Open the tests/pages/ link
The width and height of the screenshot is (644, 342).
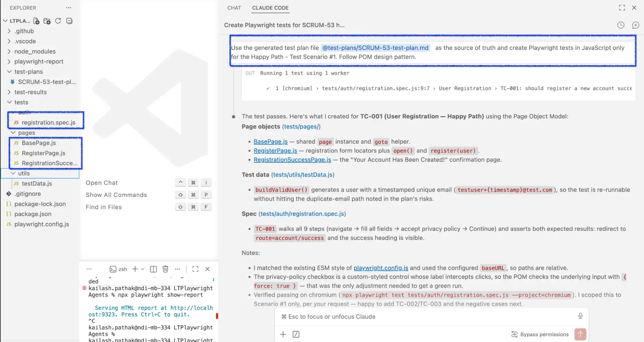pyautogui.click(x=301, y=126)
